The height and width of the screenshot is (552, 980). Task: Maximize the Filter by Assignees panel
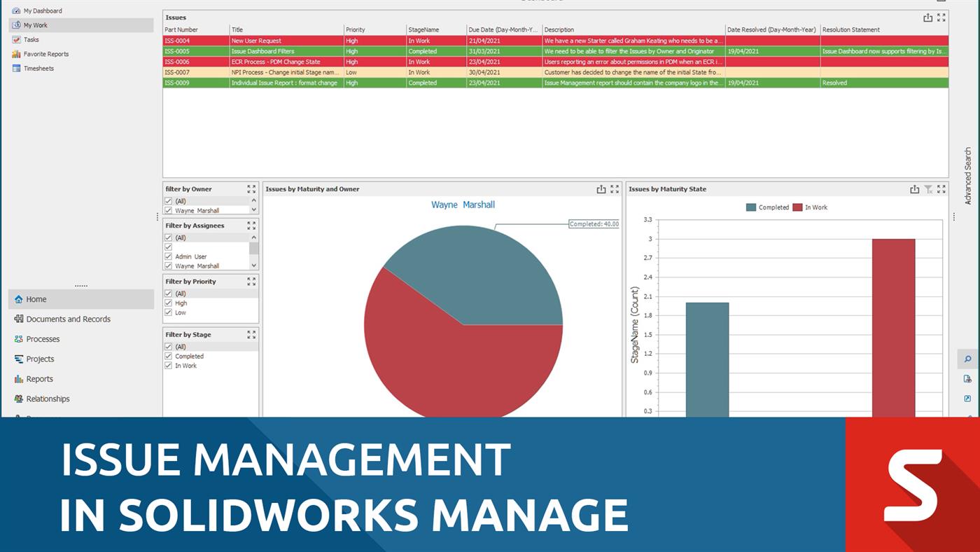click(251, 226)
